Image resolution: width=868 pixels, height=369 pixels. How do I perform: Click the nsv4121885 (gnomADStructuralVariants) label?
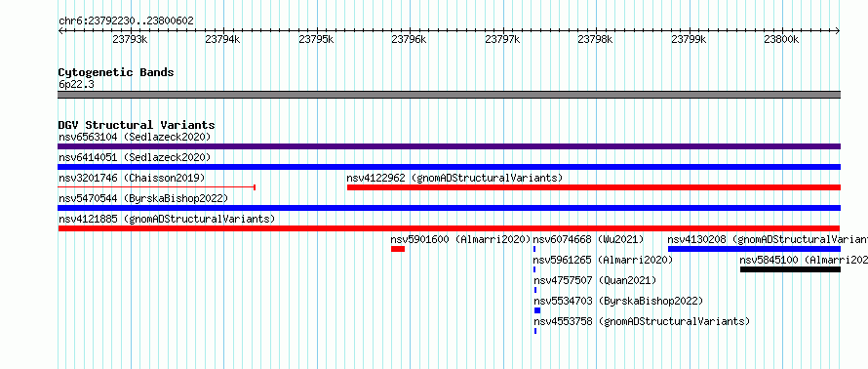[x=167, y=219]
